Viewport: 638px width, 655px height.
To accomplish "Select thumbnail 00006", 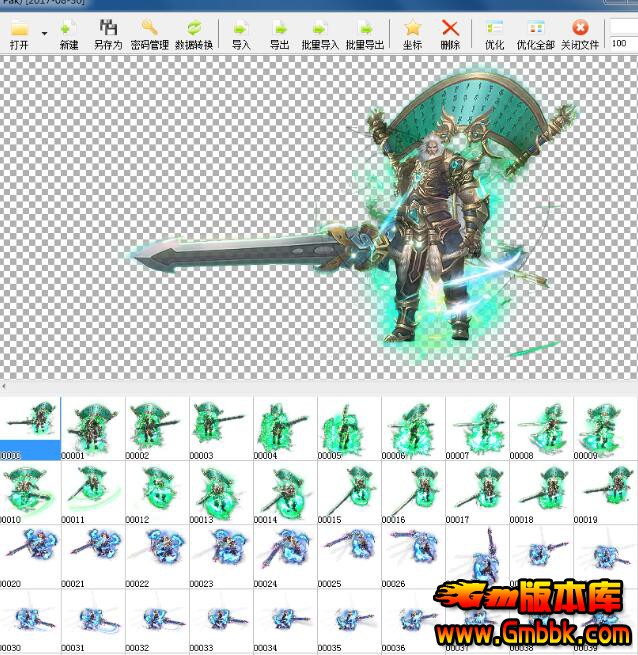I will point(413,429).
